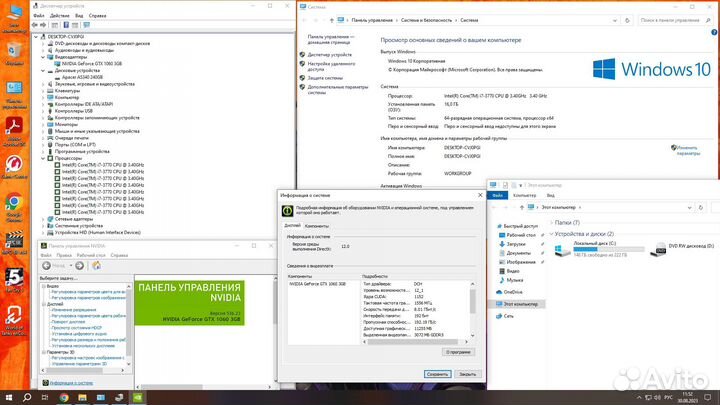Click О программе button in NVIDIA dialog

pyautogui.click(x=458, y=352)
